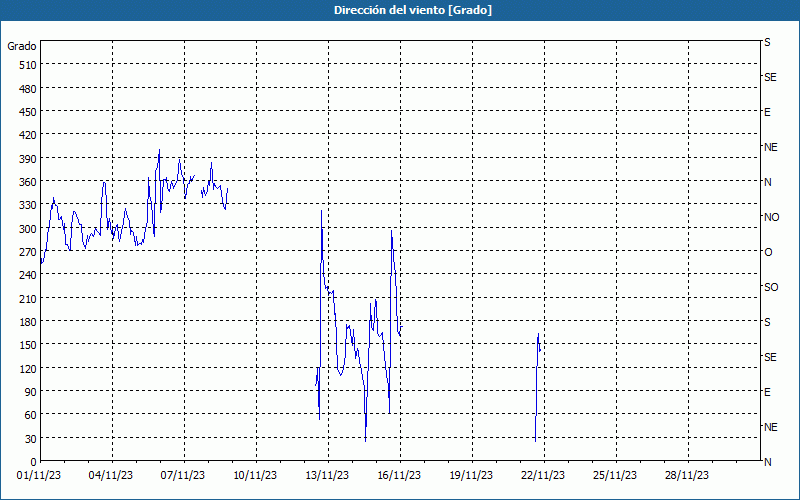Click the chart title 'Dirección del viento [Grado]'

(x=413, y=10)
